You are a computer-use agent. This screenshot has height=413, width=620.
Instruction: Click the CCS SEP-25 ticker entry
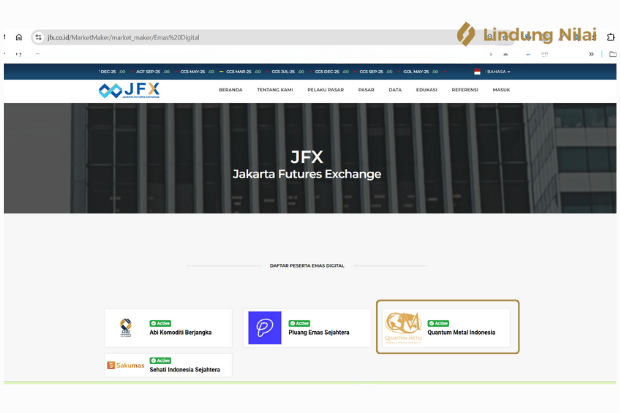pos(376,72)
